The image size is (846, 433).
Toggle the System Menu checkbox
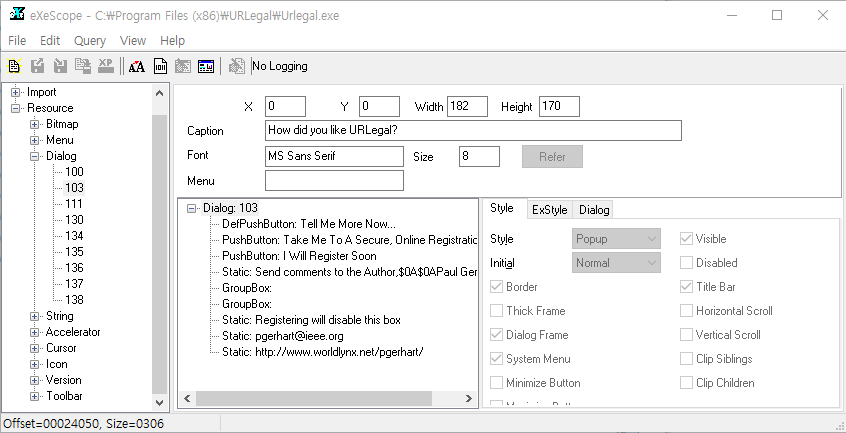pyautogui.click(x=496, y=359)
